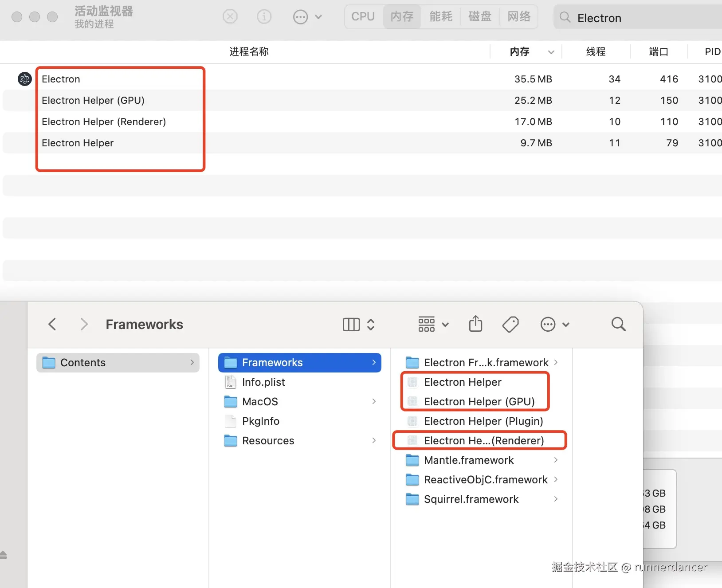Open the Finder more actions ellipsis menu
Viewport: 722px width, 588px height.
[554, 325]
